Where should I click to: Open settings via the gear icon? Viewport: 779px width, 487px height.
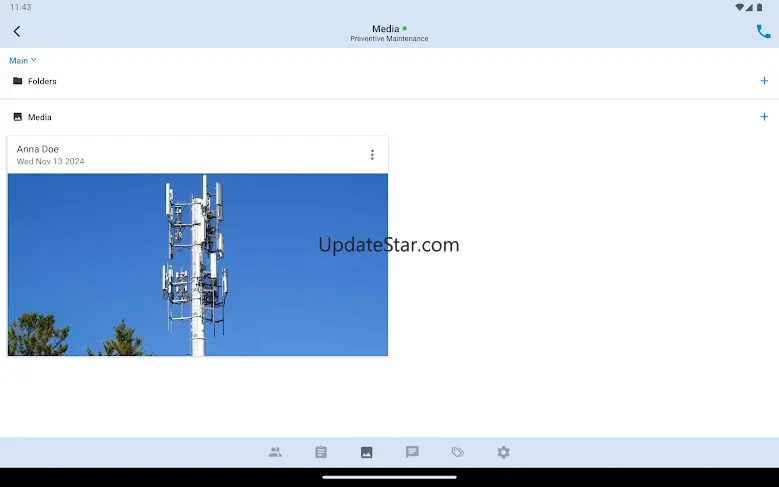point(503,452)
